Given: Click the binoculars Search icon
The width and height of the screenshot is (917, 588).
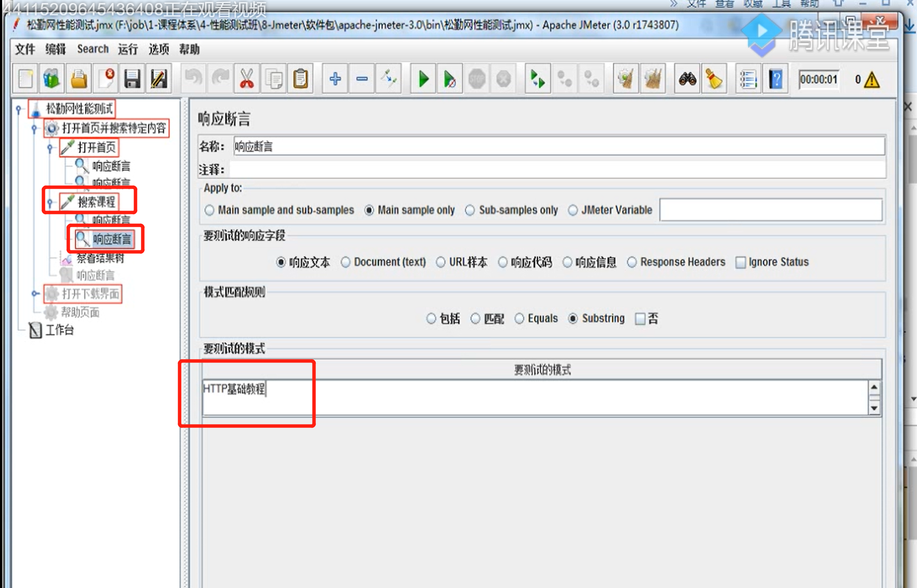Looking at the screenshot, I should pos(687,79).
